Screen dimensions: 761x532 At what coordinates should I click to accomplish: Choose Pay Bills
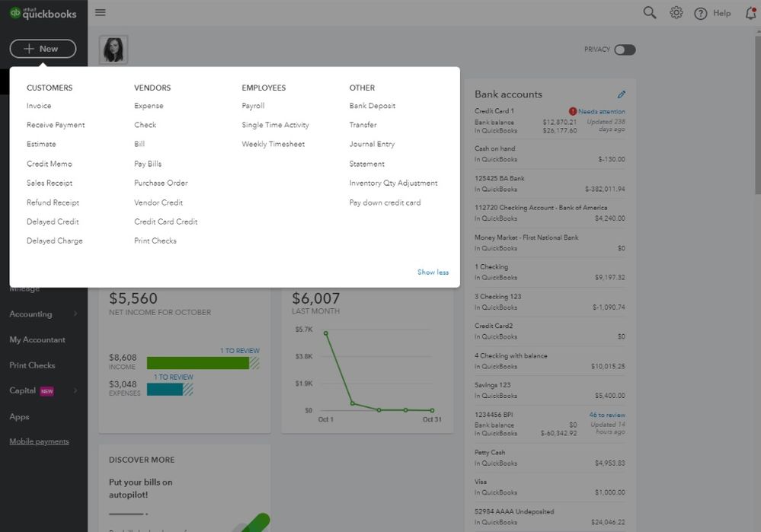[148, 164]
